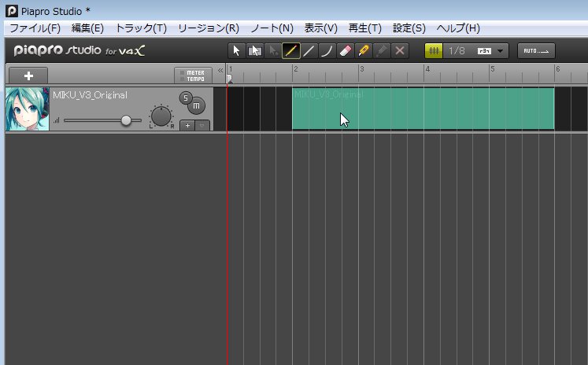Expand the small down-arrow button on track
The width and height of the screenshot is (588, 365).
(202, 126)
